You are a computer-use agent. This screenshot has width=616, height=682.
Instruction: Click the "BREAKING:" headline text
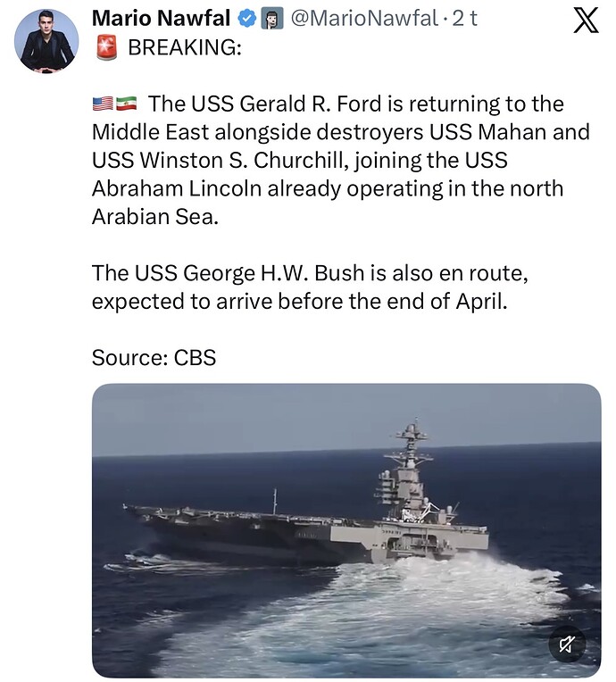pos(185,47)
